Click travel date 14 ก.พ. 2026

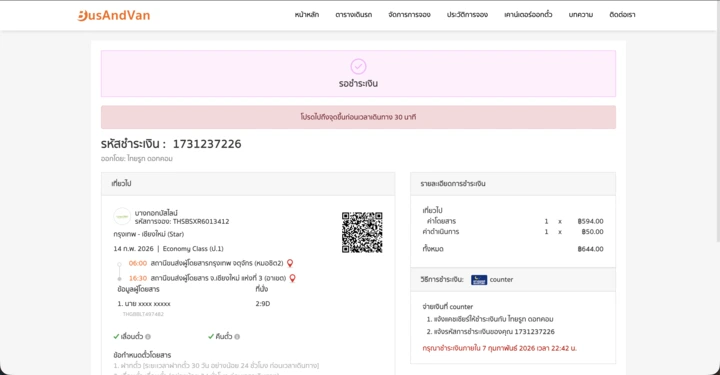pos(134,249)
